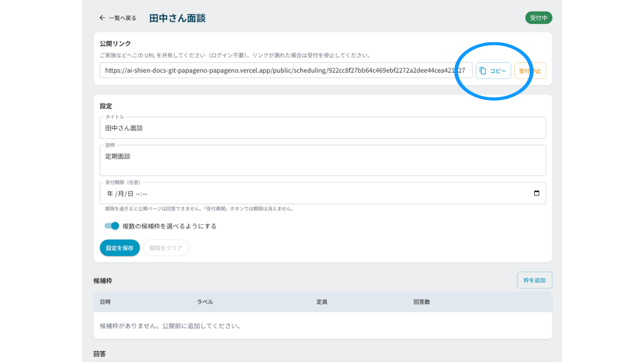This screenshot has height=362, width=644.
Task: Click the 受付期限 date-time field
Action: point(323,194)
